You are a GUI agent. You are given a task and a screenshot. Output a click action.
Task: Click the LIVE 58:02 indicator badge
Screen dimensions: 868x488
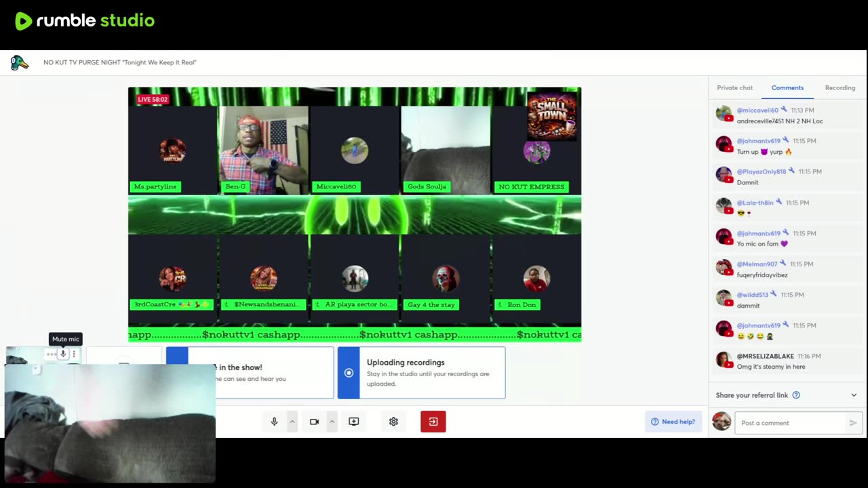pos(153,100)
